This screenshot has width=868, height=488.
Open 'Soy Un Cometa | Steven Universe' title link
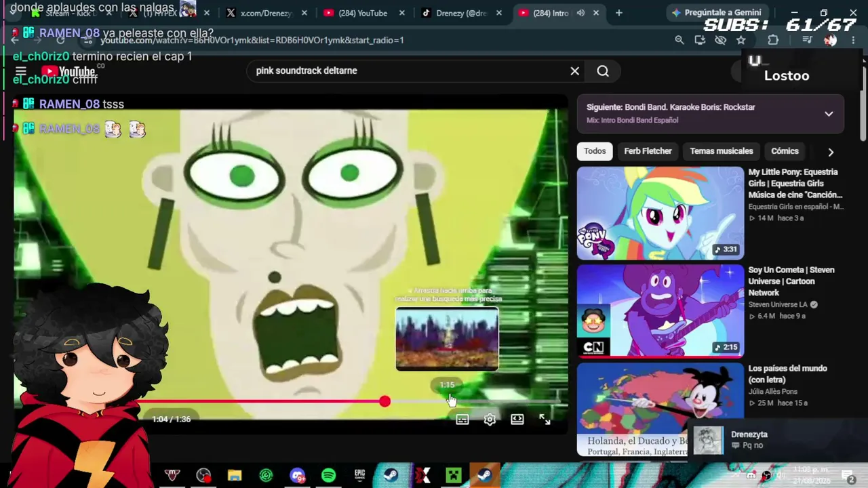791,281
